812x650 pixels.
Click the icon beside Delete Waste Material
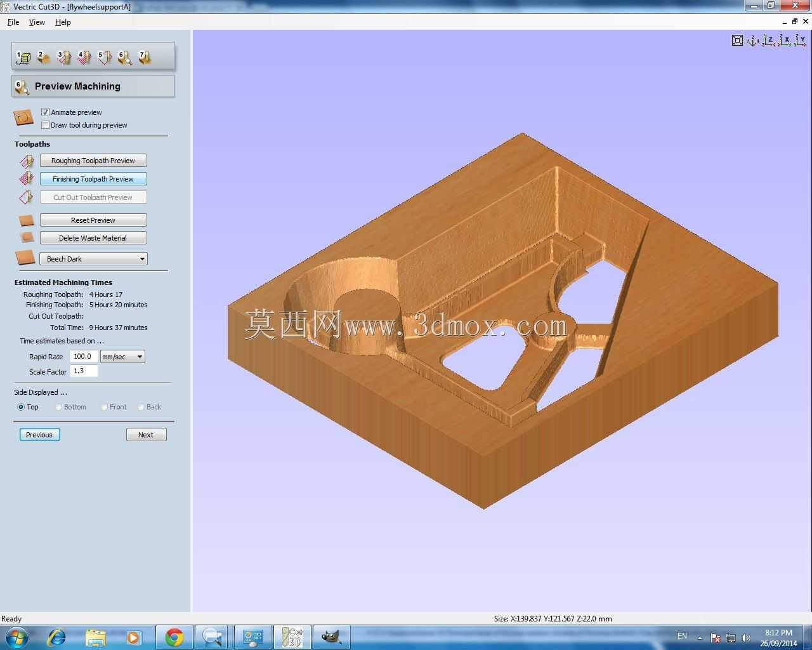pyautogui.click(x=27, y=237)
